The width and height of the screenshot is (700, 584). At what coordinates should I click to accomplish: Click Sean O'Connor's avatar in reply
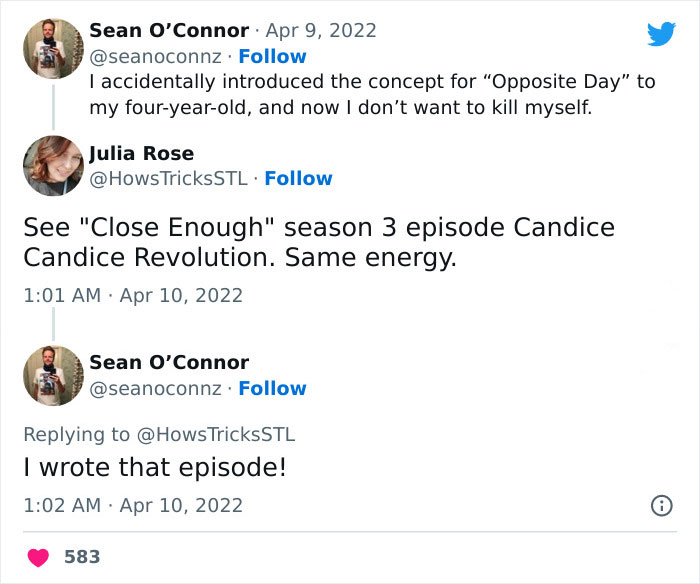[x=53, y=375]
